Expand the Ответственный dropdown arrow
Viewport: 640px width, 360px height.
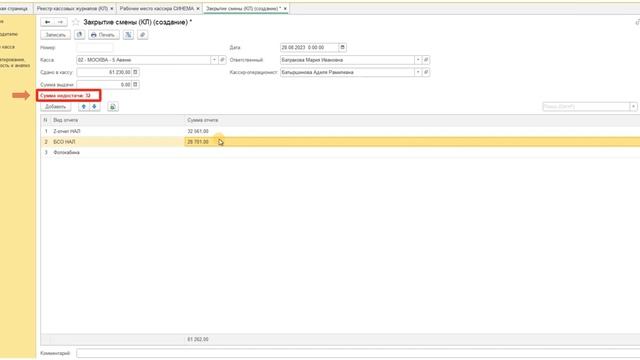tap(418, 60)
